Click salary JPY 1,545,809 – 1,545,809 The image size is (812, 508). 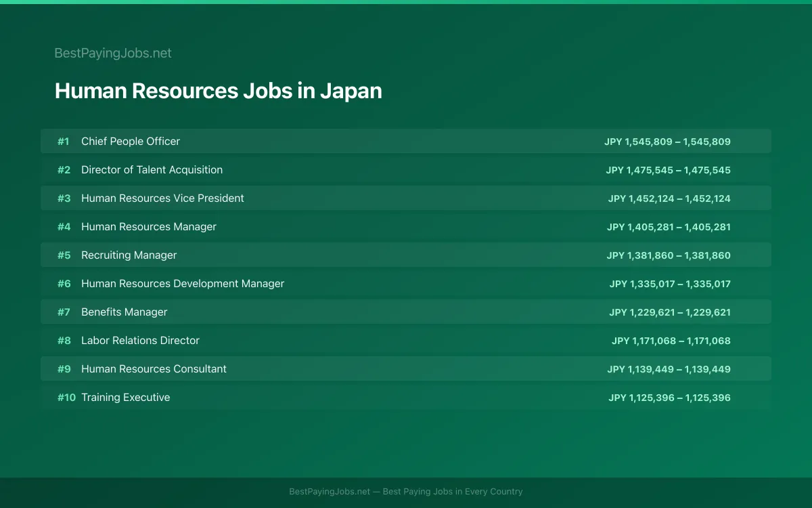pyautogui.click(x=667, y=142)
